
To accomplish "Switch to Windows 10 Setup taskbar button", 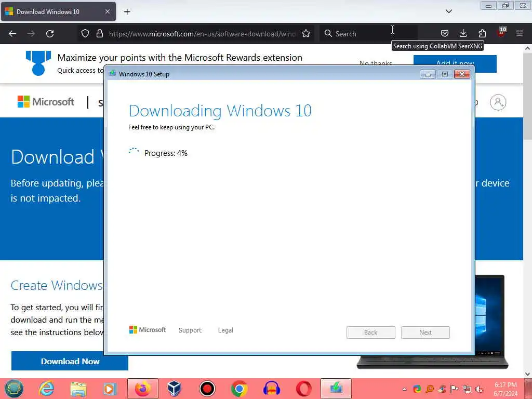I will pos(336,389).
